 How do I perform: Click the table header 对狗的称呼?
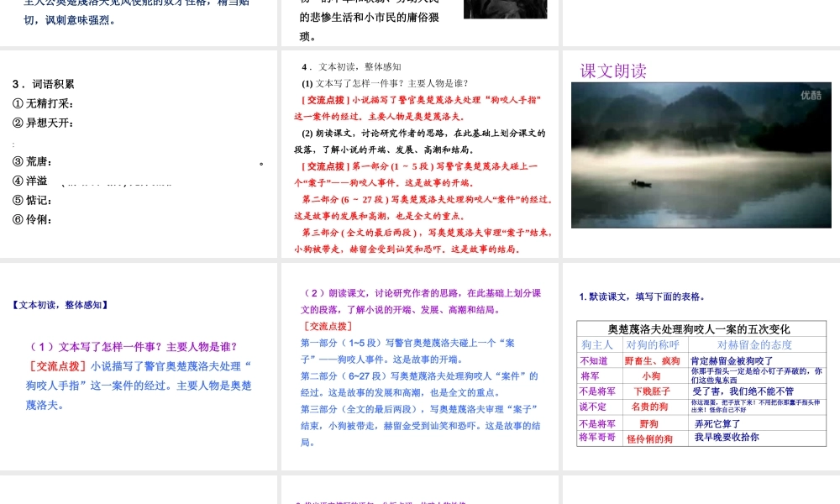pyautogui.click(x=653, y=344)
